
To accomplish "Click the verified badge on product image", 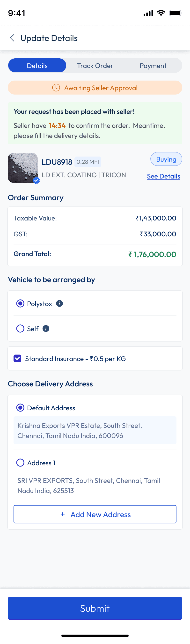I will point(37,180).
